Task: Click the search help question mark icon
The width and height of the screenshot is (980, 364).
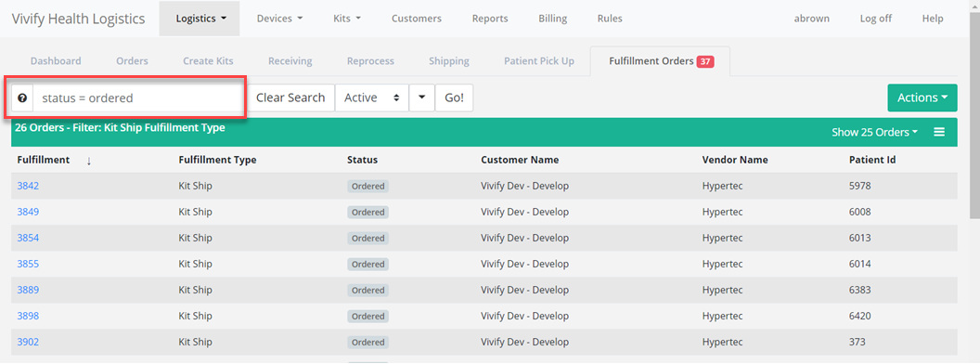Action: pyautogui.click(x=22, y=98)
